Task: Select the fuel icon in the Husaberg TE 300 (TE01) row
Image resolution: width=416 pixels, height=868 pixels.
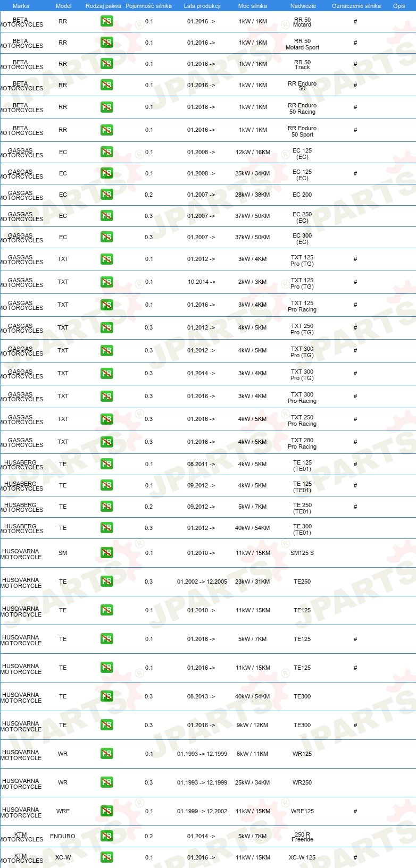Action: (107, 528)
